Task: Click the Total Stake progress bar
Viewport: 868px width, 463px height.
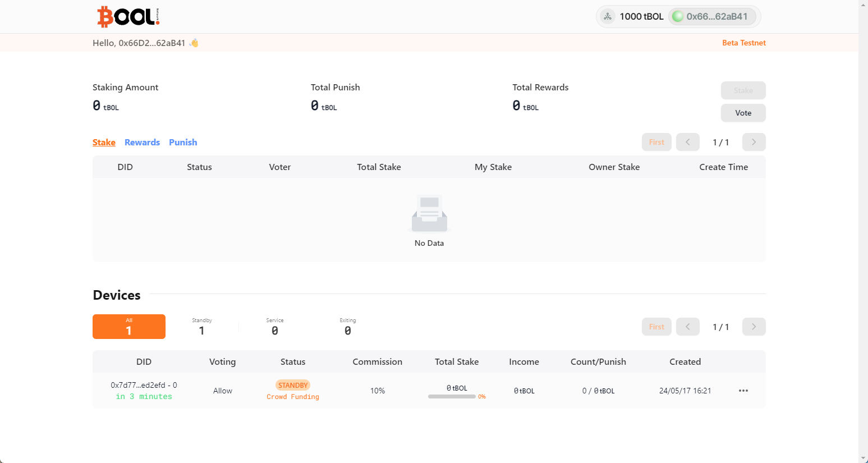Action: tap(452, 397)
